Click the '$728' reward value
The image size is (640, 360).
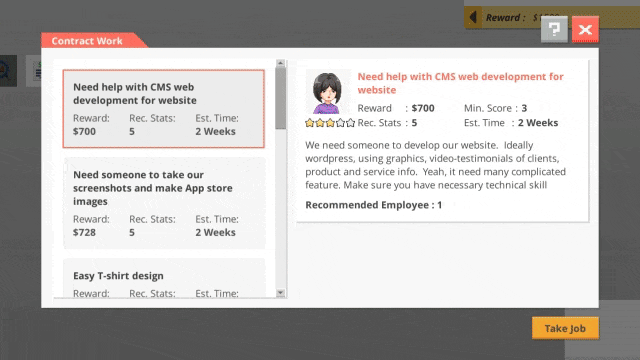pyautogui.click(x=84, y=232)
